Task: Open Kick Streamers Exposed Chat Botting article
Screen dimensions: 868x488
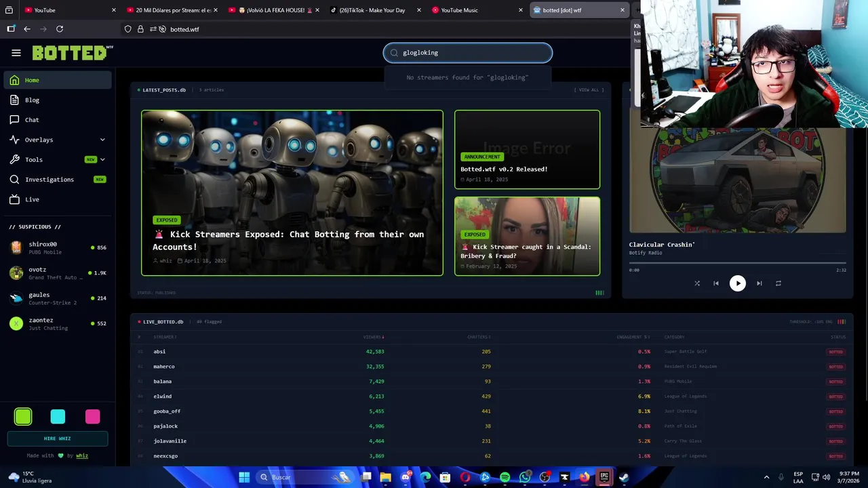Action: click(292, 193)
